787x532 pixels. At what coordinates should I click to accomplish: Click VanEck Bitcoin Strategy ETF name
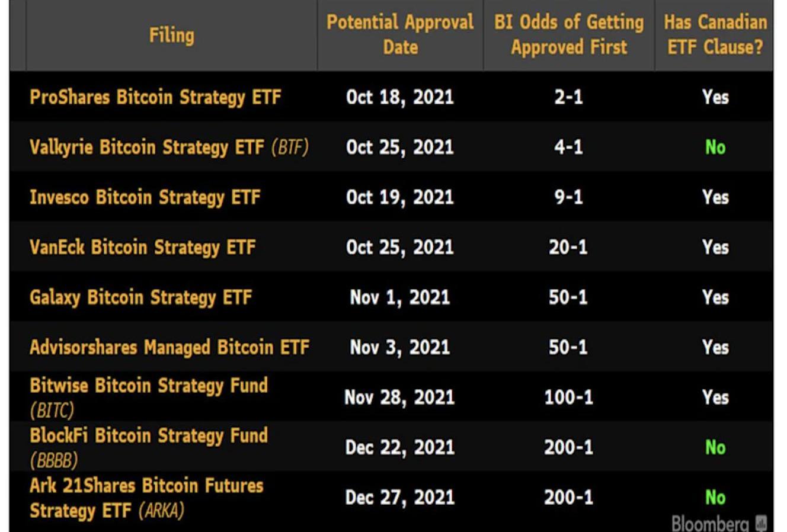tap(143, 247)
